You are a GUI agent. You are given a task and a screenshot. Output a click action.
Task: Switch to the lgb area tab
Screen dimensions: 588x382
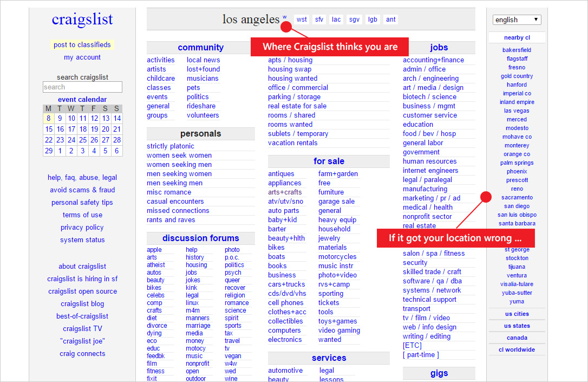coord(373,20)
